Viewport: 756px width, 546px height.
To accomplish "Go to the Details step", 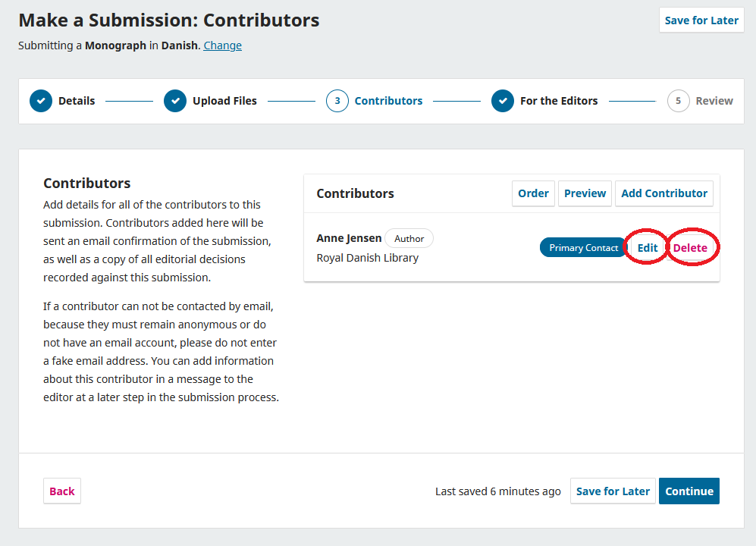I will pos(77,101).
